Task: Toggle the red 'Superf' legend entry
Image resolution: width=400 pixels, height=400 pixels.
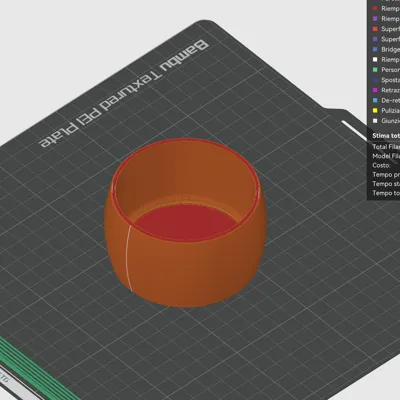Action: tap(386, 29)
